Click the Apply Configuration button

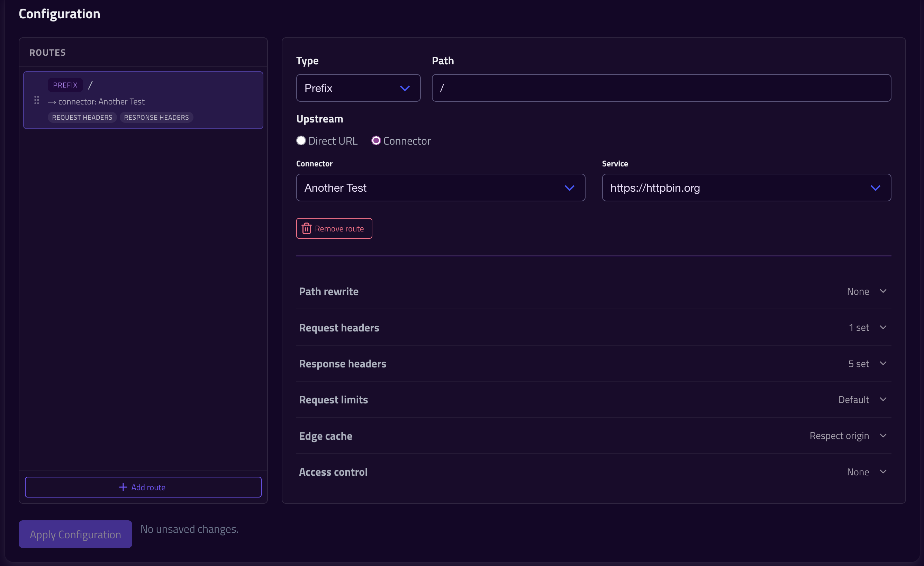point(75,534)
